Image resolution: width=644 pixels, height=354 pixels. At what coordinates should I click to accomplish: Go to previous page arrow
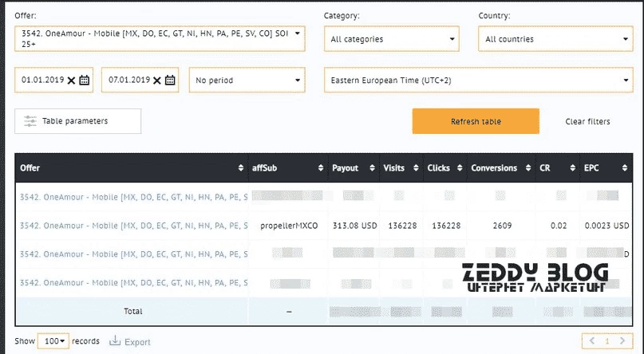(592, 341)
